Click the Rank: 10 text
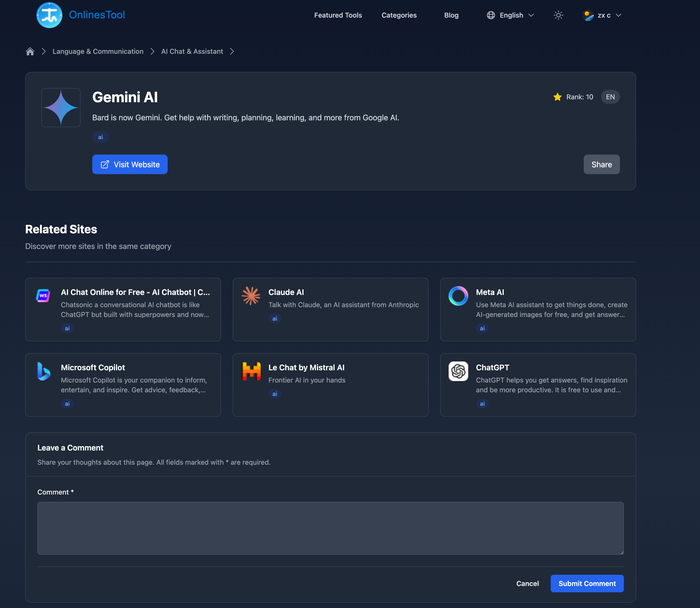Screen dimensions: 700x608 pyautogui.click(x=580, y=97)
